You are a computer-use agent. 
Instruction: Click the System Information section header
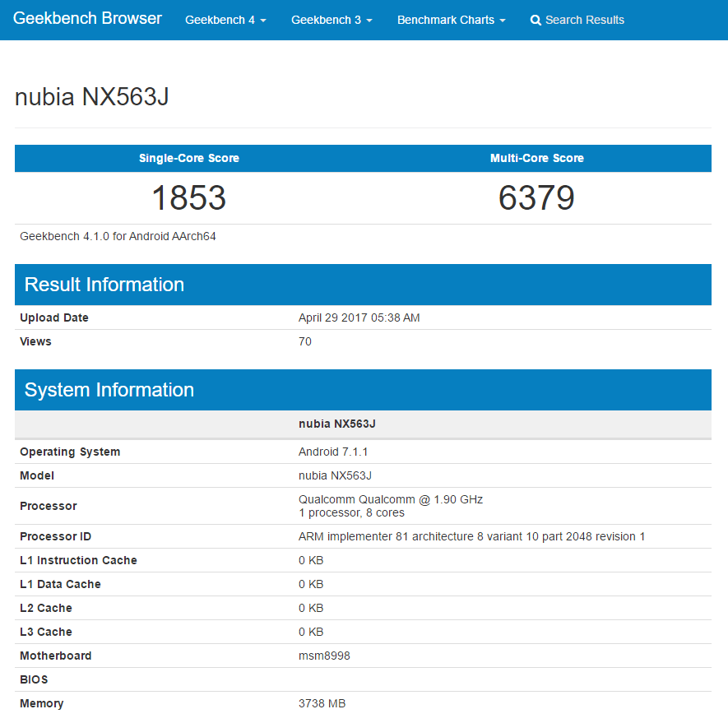pyautogui.click(x=363, y=390)
